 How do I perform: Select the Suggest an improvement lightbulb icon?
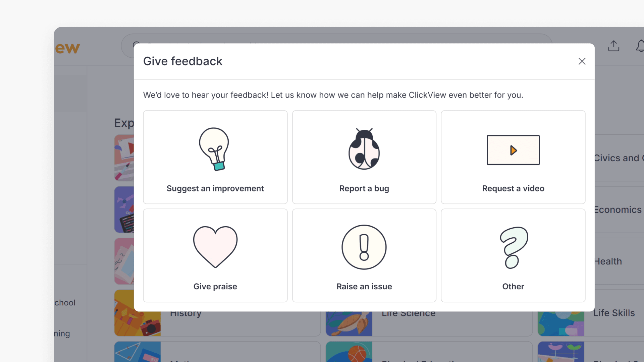215,150
